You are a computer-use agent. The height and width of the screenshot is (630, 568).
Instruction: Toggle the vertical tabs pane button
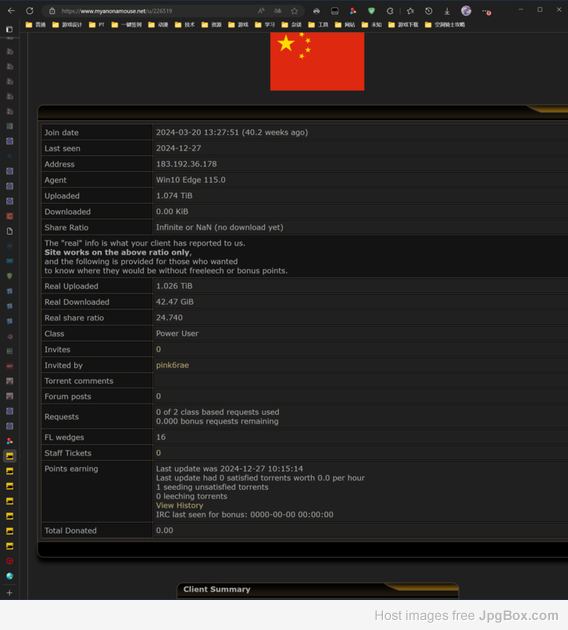pos(9,29)
